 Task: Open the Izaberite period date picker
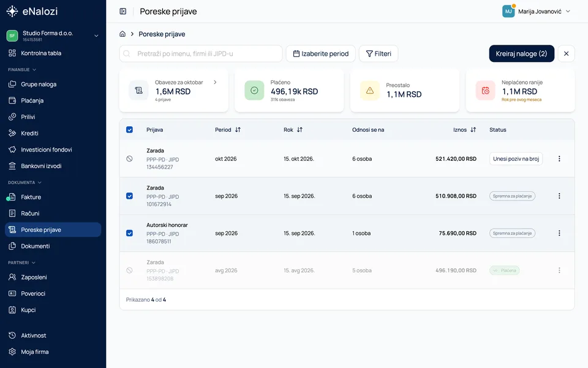click(320, 54)
